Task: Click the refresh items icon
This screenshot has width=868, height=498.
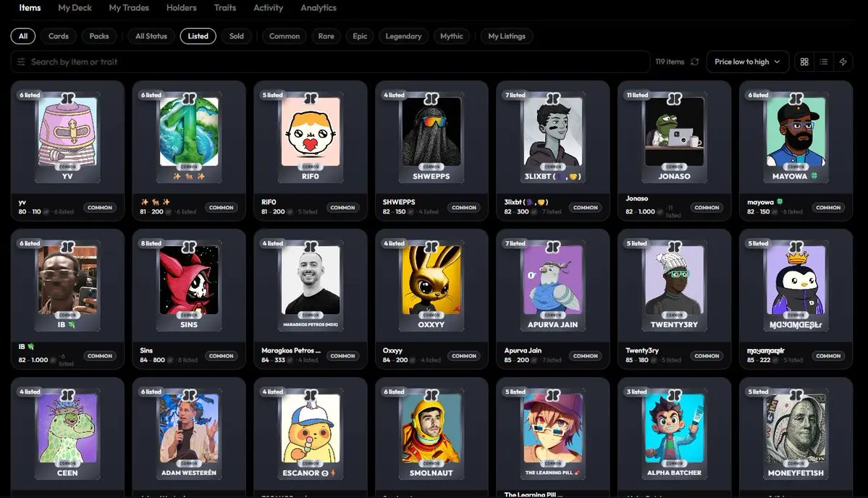Action: coord(695,62)
